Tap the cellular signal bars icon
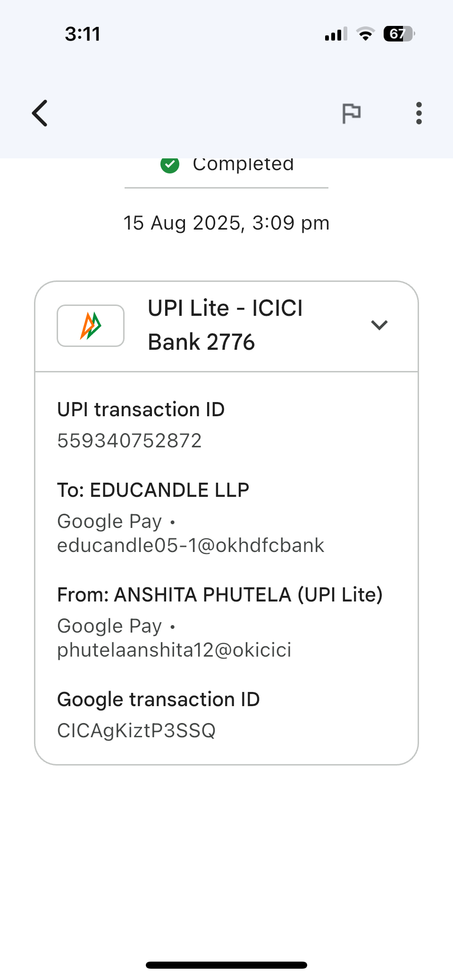Screen dimensions: 453x980 point(336,34)
